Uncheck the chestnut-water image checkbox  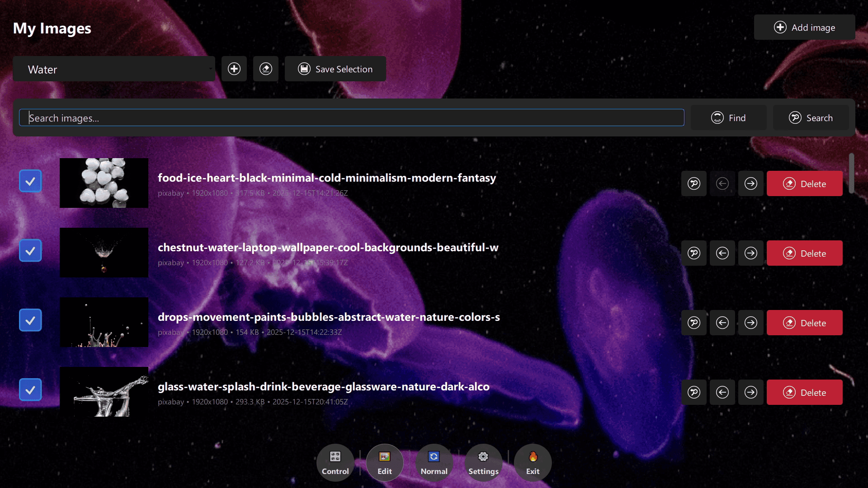pos(30,251)
